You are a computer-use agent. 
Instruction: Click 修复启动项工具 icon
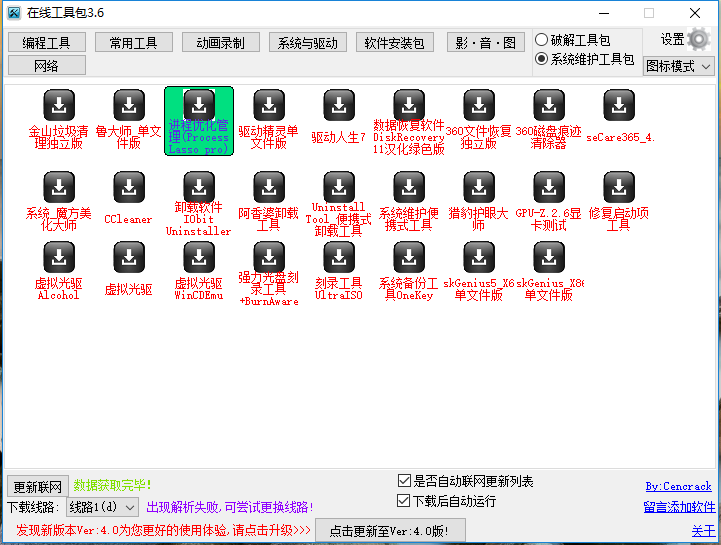(x=619, y=187)
